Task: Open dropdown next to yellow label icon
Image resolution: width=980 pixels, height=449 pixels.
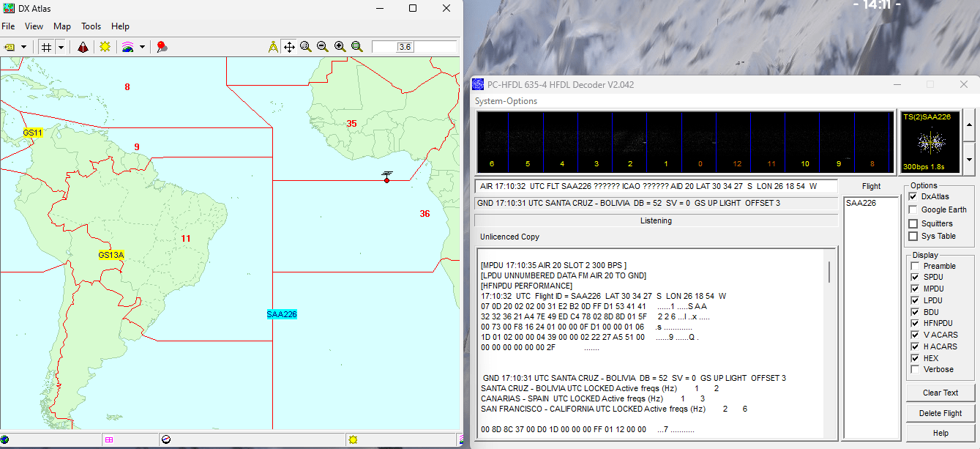Action: click(23, 47)
